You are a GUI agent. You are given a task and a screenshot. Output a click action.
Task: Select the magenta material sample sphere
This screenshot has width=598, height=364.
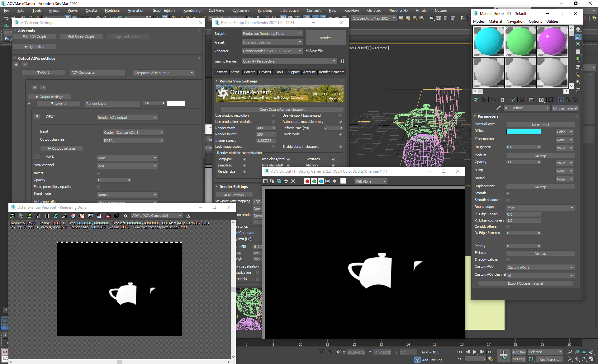(552, 41)
